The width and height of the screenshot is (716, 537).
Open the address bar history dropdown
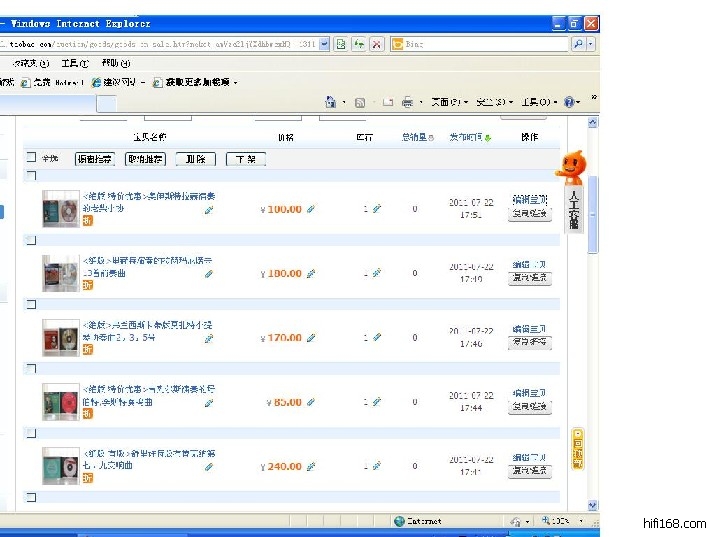click(x=324, y=44)
